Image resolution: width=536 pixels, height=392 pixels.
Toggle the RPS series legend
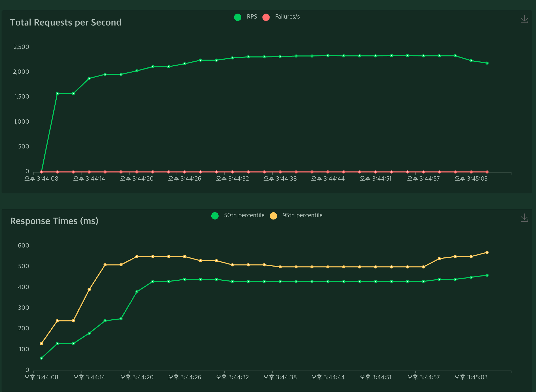pyautogui.click(x=252, y=17)
